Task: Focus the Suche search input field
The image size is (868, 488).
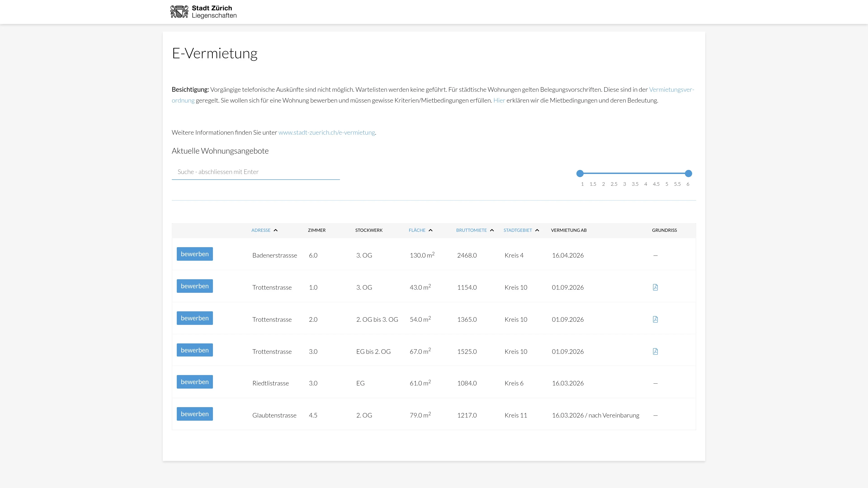Action: [x=255, y=172]
